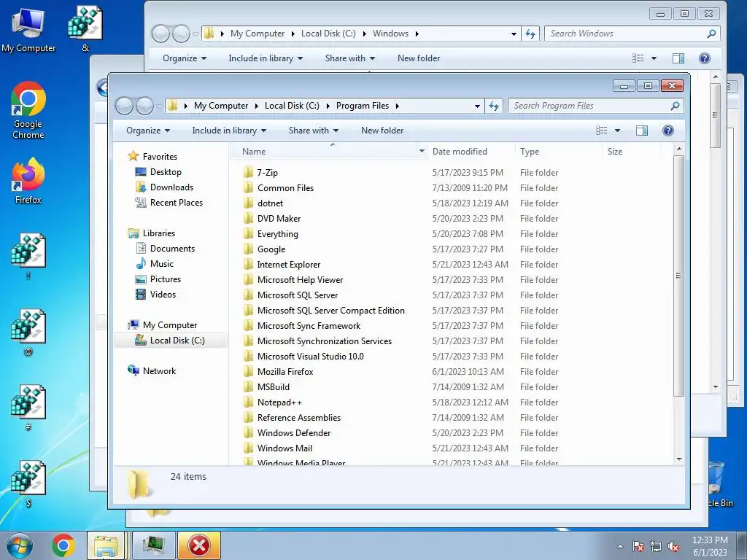Sort by Type column header
The image size is (747, 560).
(560, 152)
